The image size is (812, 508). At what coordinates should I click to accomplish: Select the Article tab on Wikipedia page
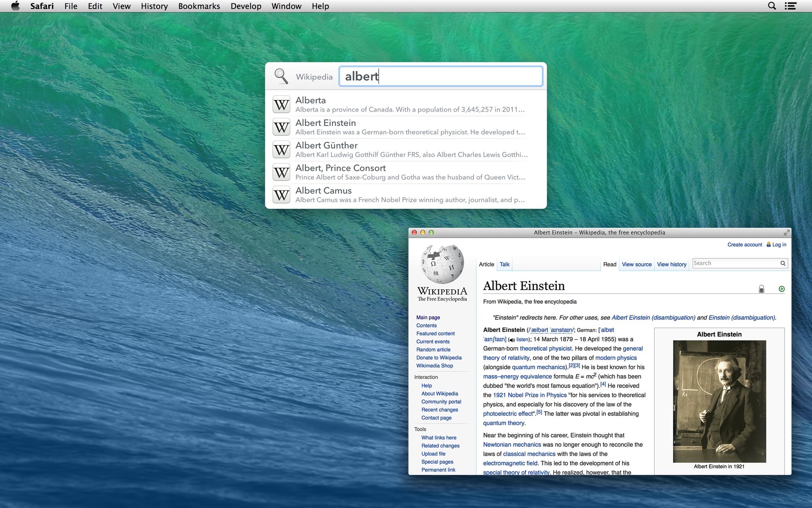click(486, 265)
